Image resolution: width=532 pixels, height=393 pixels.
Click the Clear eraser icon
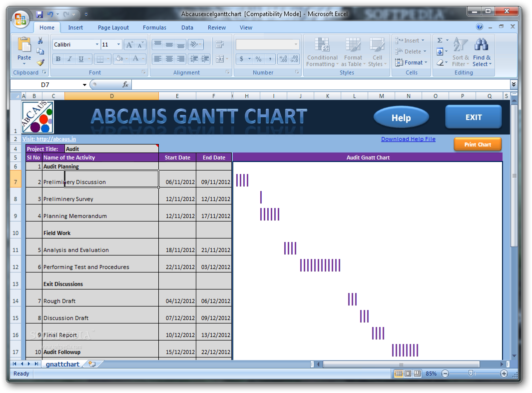tap(440, 62)
